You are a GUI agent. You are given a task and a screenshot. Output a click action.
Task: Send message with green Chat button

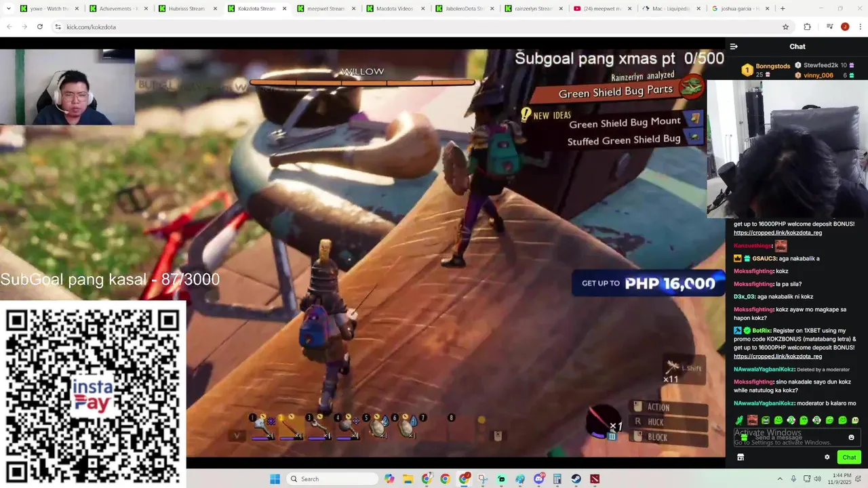tap(849, 457)
